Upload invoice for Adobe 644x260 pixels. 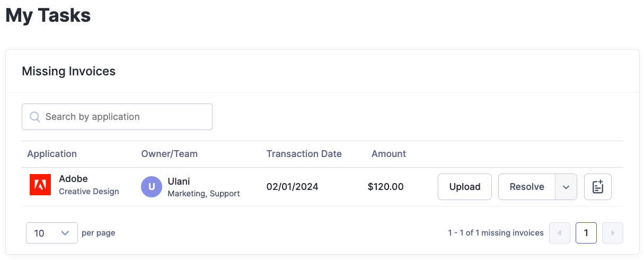pyautogui.click(x=465, y=187)
